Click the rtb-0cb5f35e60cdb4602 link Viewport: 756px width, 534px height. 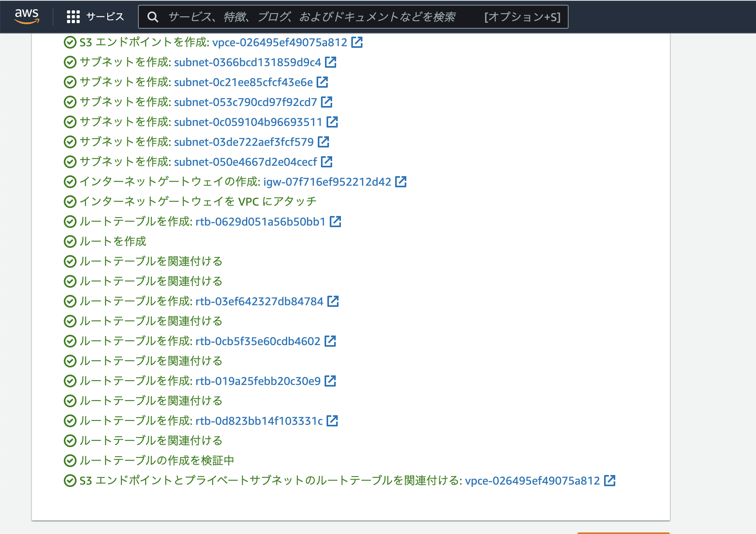[x=258, y=341]
